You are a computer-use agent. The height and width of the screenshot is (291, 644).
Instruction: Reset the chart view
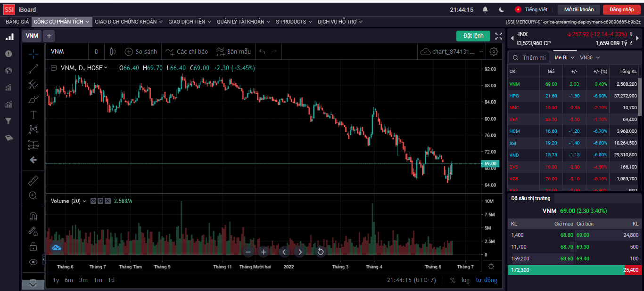[321, 252]
